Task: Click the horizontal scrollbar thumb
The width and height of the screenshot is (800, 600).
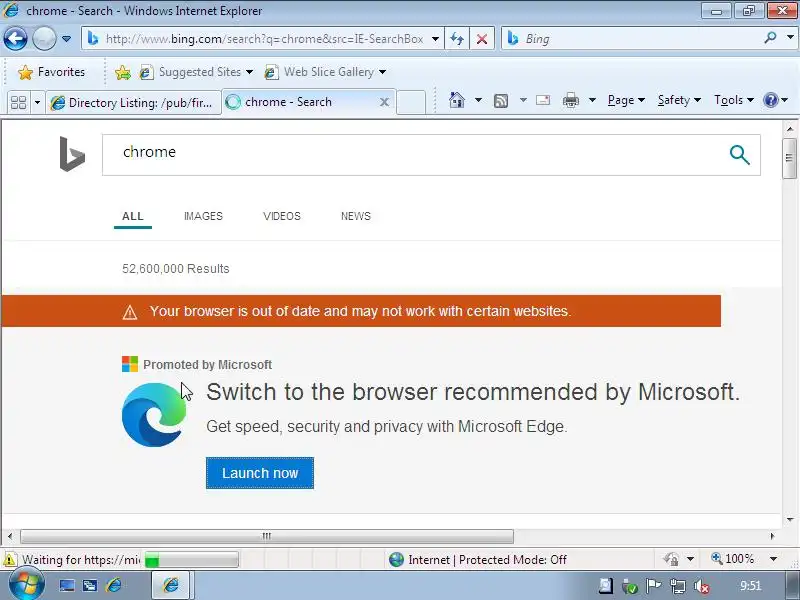Action: coord(266,536)
